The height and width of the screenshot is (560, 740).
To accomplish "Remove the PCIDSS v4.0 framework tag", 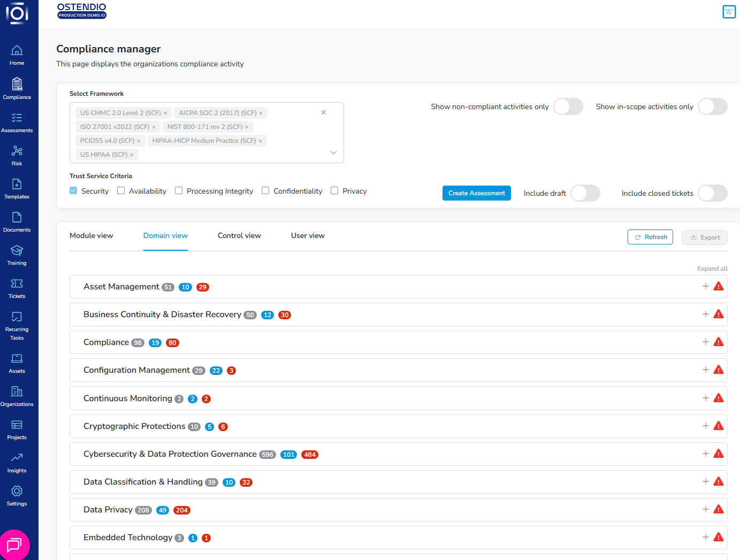I will coord(139,141).
